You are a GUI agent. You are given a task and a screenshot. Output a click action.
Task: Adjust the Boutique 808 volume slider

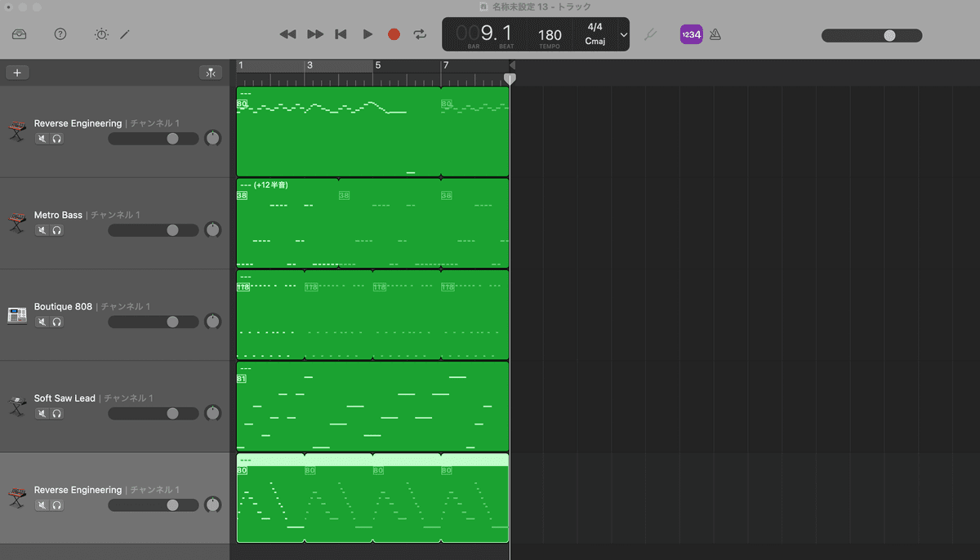tap(153, 322)
